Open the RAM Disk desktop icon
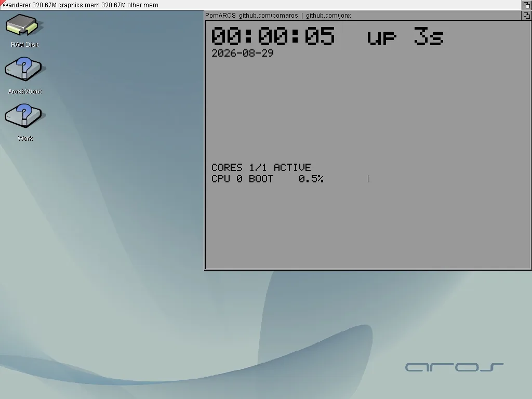Screen dimensions: 532x399 click(24, 25)
